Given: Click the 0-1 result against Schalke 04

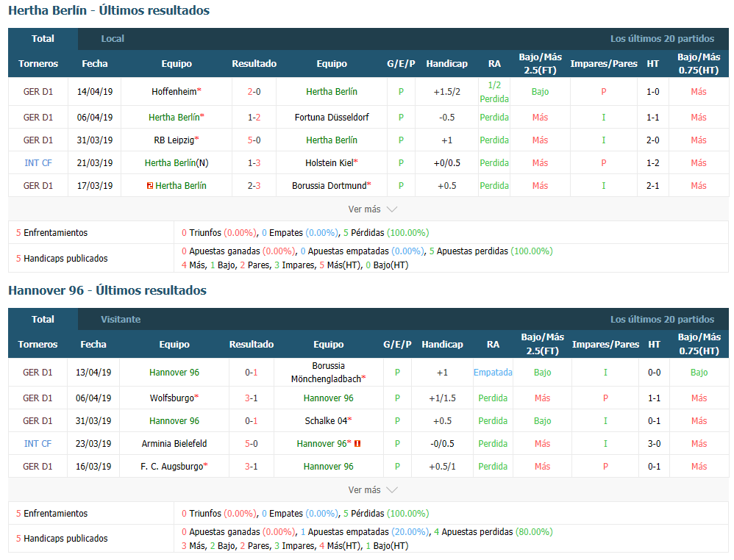Looking at the screenshot, I should 252,421.
